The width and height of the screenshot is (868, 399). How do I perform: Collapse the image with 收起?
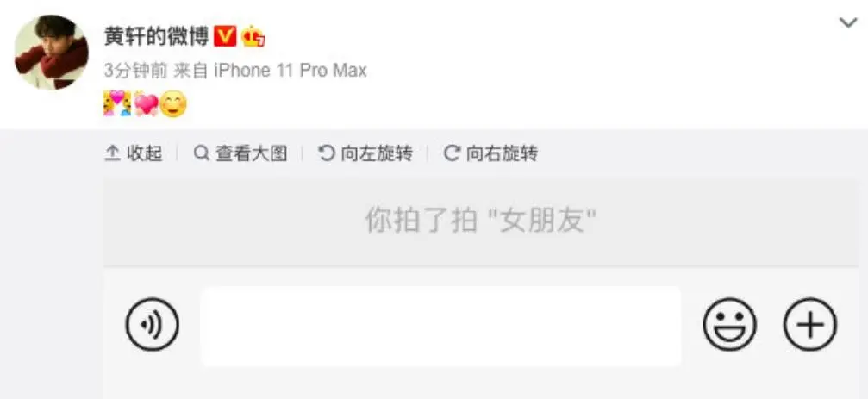134,153
